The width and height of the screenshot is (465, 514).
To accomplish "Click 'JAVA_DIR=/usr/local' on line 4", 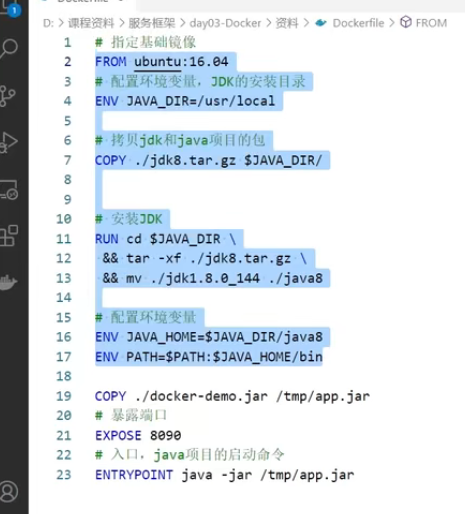I will click(x=201, y=101).
